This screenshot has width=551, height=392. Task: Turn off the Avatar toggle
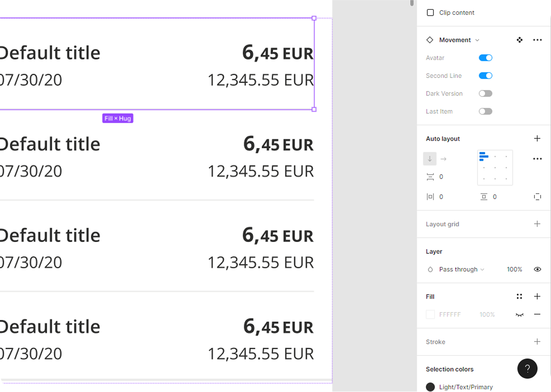point(486,58)
